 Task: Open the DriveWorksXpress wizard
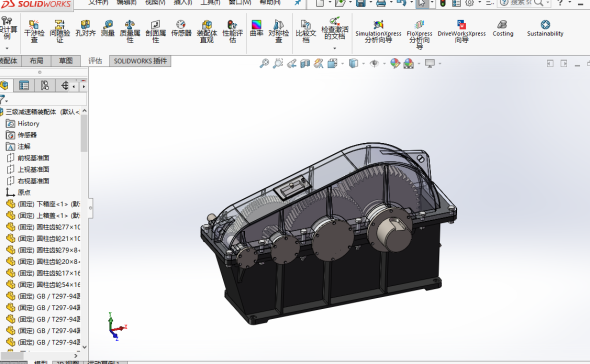[x=462, y=31]
